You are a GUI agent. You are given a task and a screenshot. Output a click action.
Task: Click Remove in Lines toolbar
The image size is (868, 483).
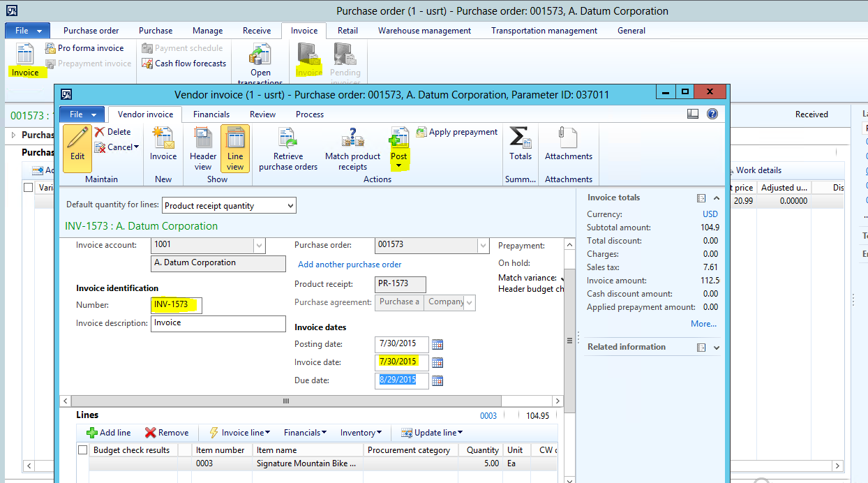(167, 433)
